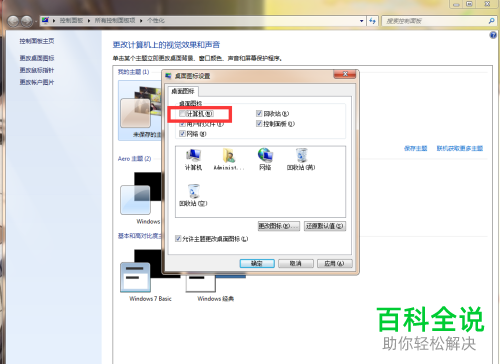This screenshot has height=364, width=500.
Task: Select the 回收站(满) full recycle bin icon
Action: coord(301,159)
